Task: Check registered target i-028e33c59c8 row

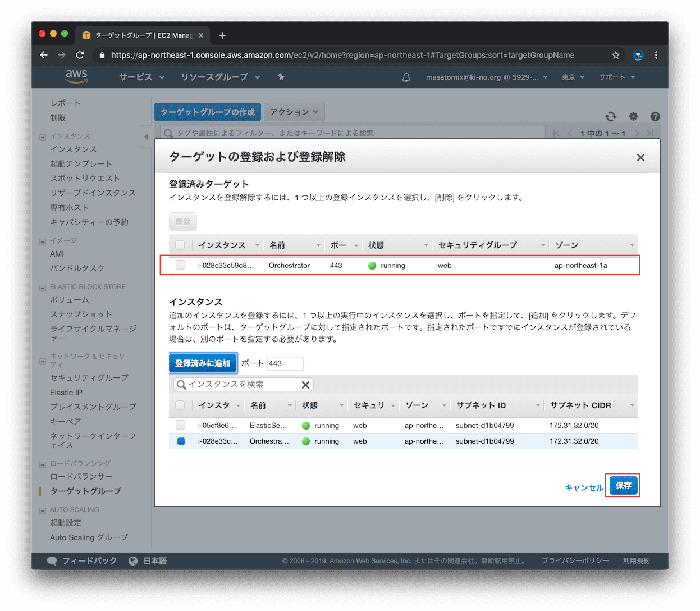Action: (180, 265)
